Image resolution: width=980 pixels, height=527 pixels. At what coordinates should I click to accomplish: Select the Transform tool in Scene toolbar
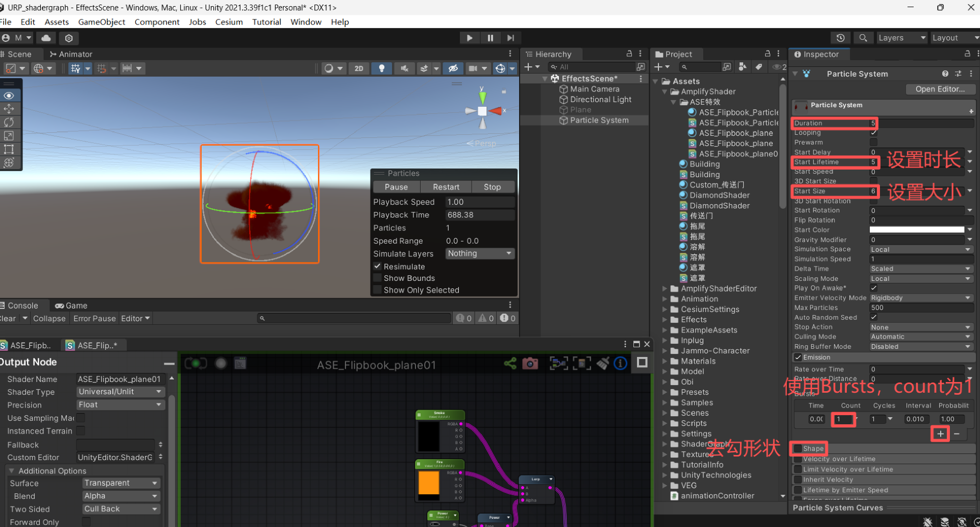[9, 162]
